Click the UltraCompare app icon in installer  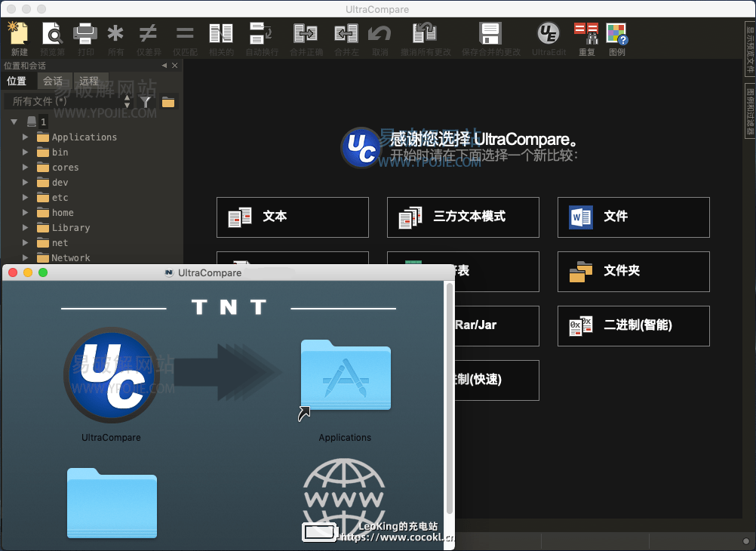click(112, 375)
